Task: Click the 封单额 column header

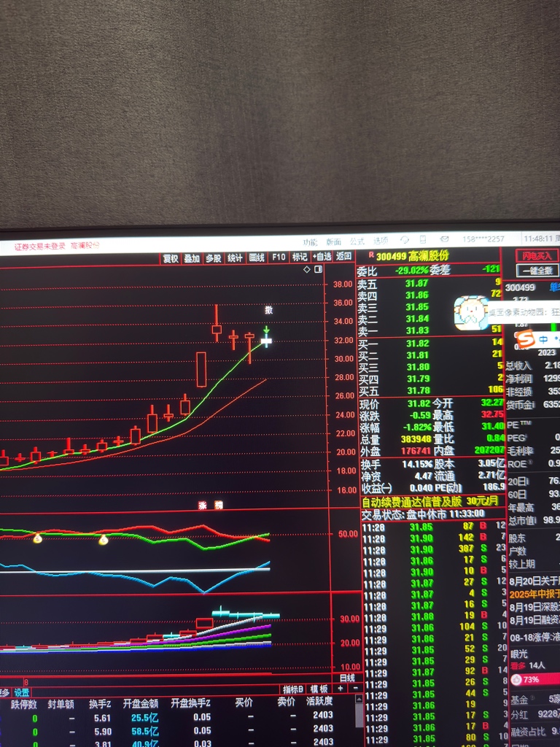Action: click(x=61, y=704)
